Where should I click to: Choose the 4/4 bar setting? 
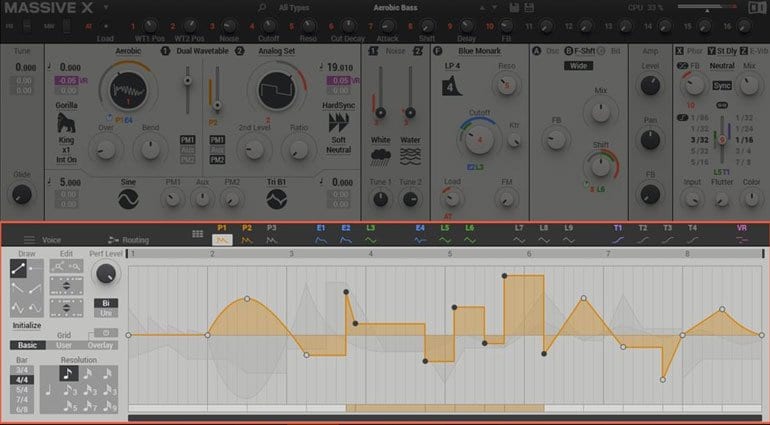(22, 380)
